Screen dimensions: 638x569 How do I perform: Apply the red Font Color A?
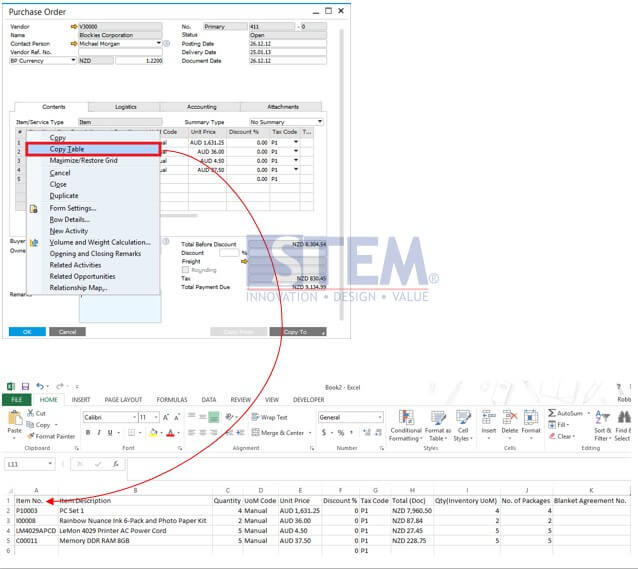[x=170, y=433]
